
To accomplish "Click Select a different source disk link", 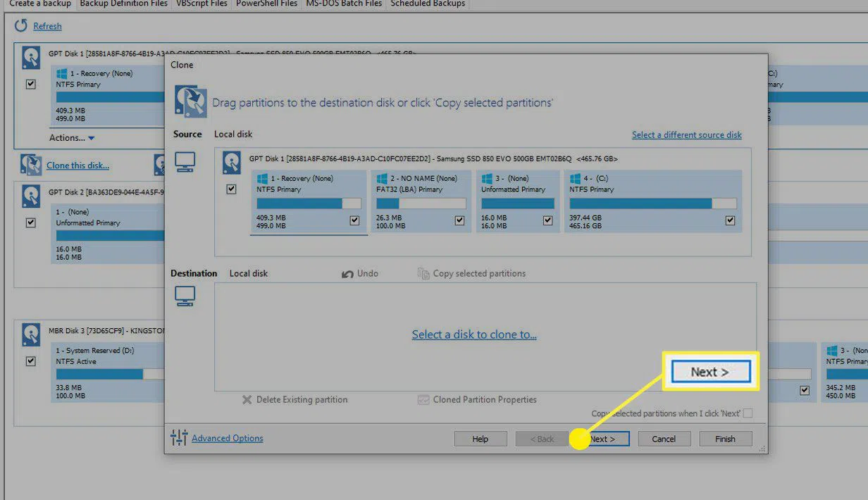I will tap(686, 135).
